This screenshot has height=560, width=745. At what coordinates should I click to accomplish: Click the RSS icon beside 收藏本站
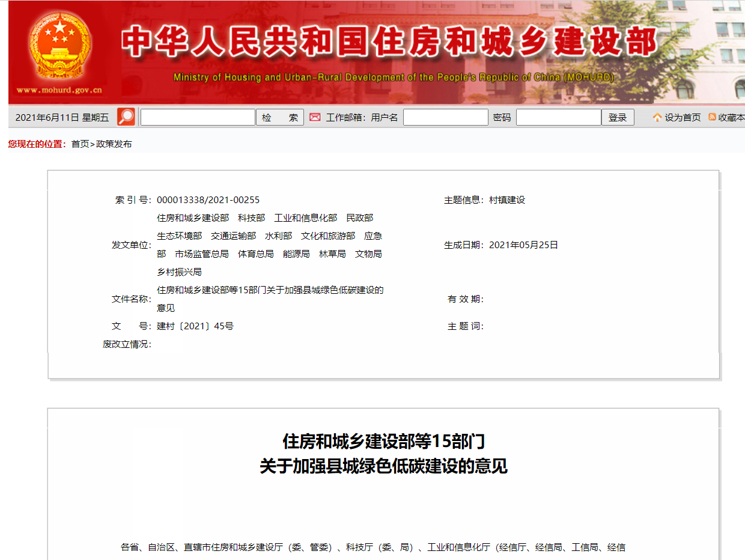712,117
